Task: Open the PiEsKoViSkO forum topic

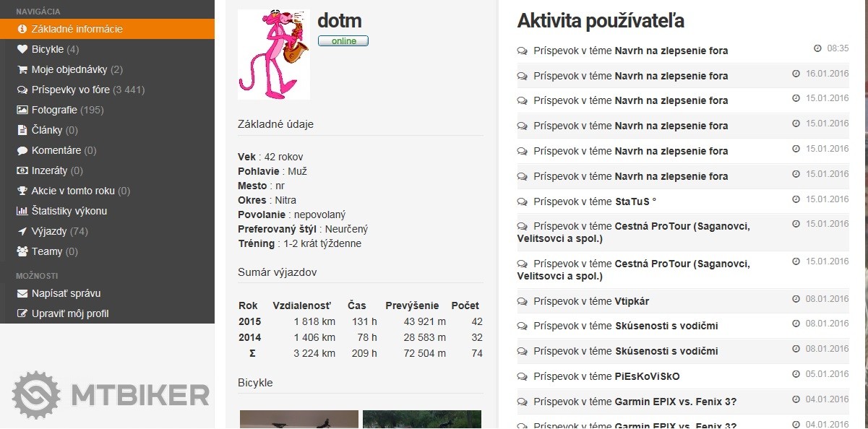Action: point(647,376)
